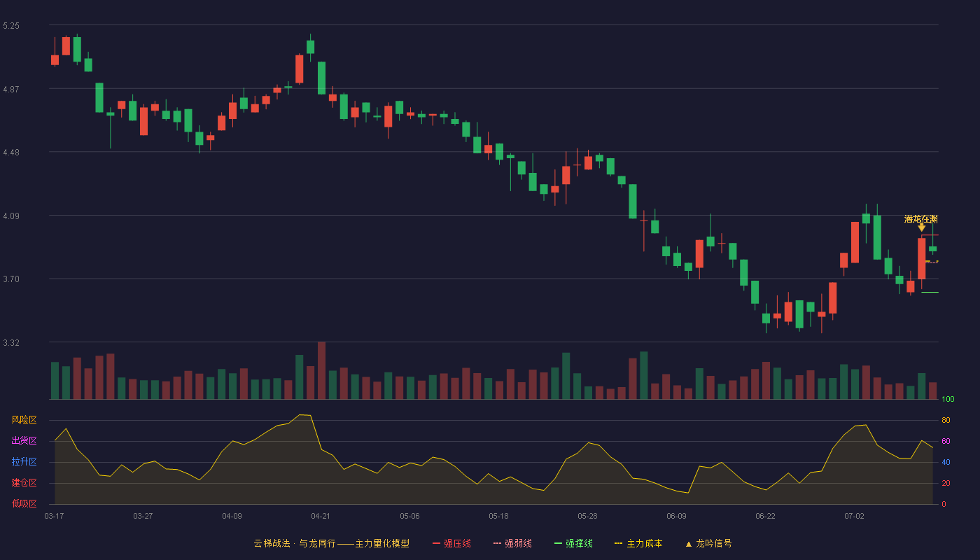Screen dimensions: 980x560
Task: Click the blue 40 indicator scale value
Action: pyautogui.click(x=946, y=462)
